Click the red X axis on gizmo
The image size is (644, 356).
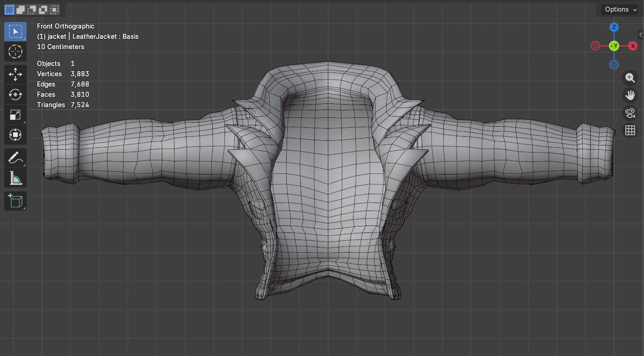point(633,46)
